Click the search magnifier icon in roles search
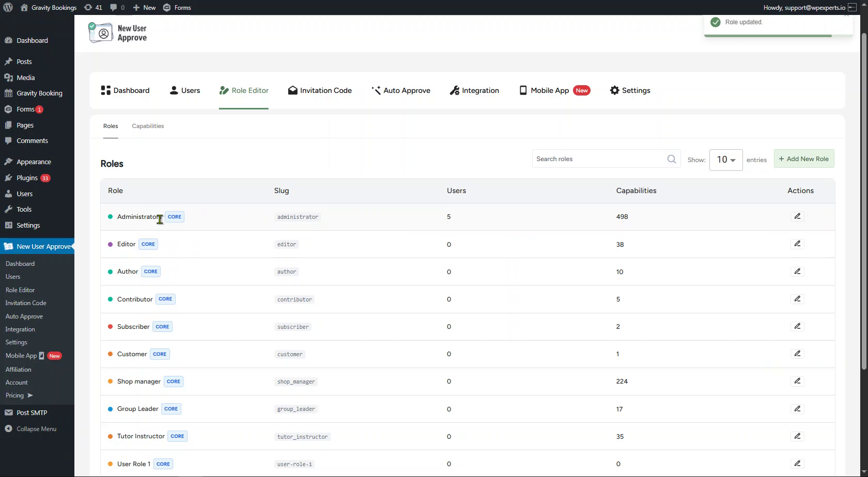The image size is (868, 477). (671, 159)
